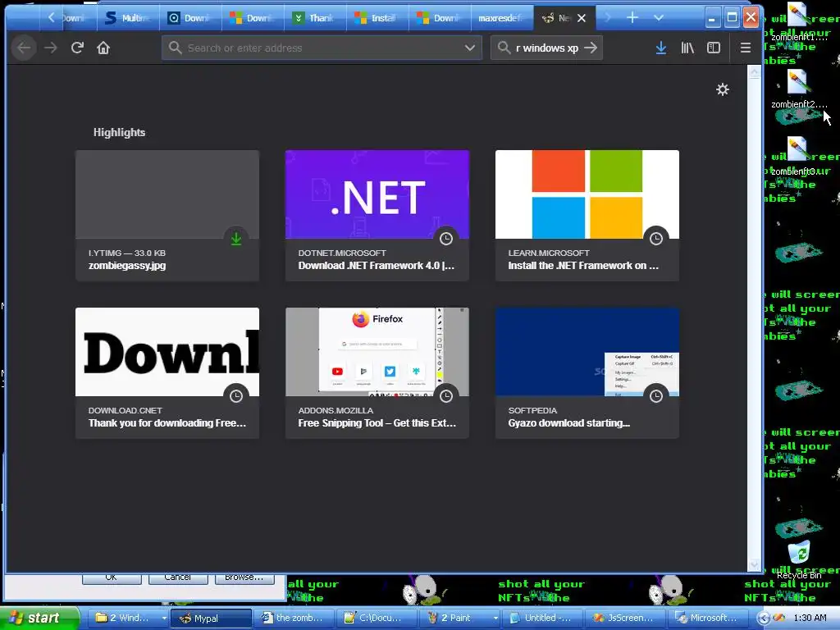
Task: Open zombienft1 file on the desktop
Action: [799, 22]
